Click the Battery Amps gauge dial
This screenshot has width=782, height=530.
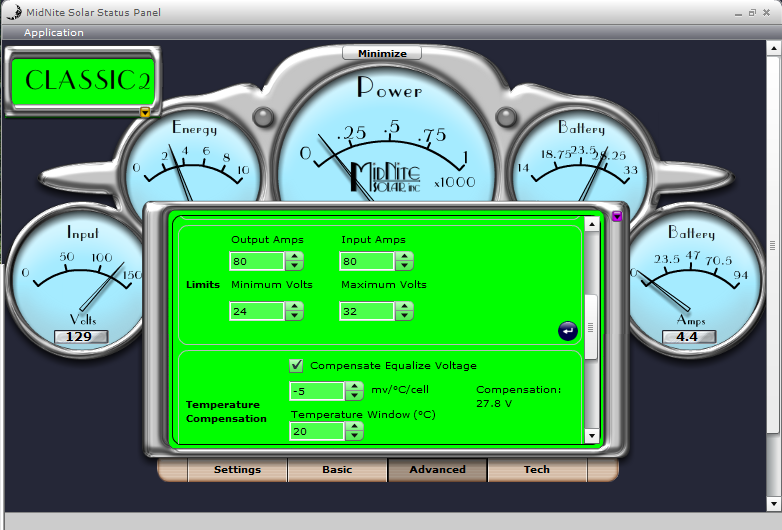pyautogui.click(x=696, y=279)
